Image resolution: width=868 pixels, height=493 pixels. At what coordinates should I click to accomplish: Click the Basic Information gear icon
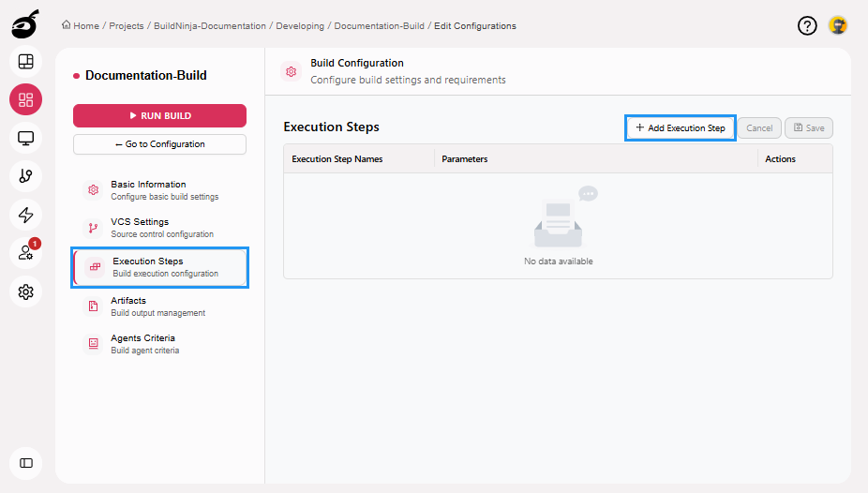coord(93,189)
